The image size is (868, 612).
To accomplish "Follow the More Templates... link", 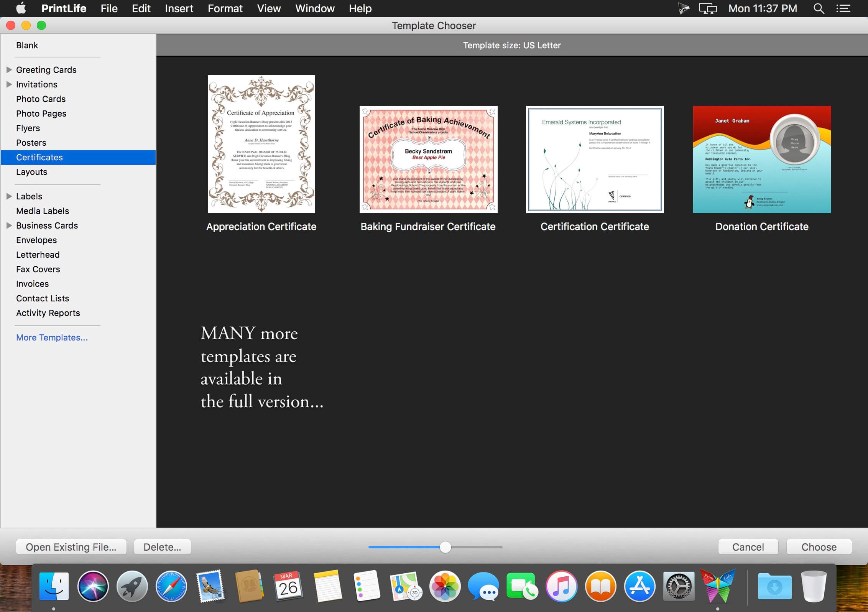I will (x=52, y=337).
